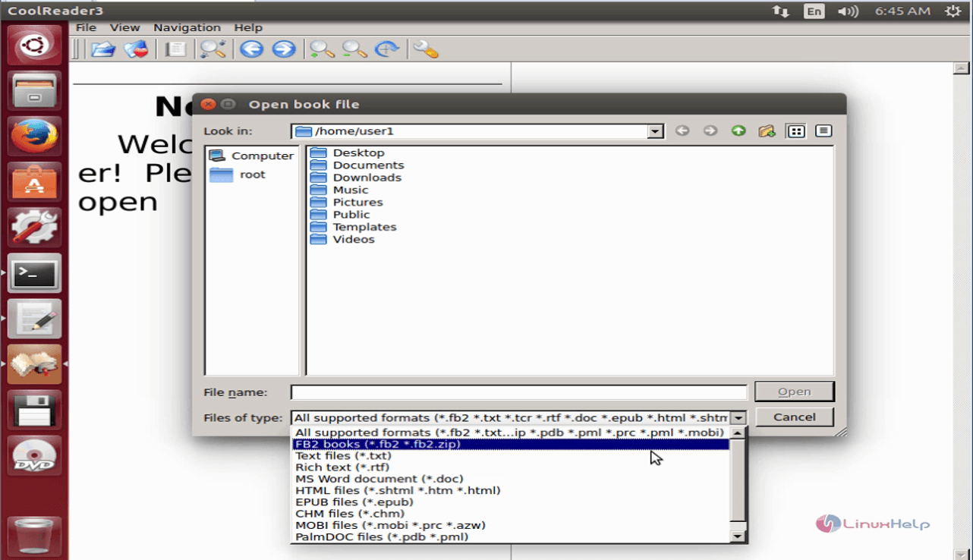Image resolution: width=973 pixels, height=560 pixels.
Task: Go forward using the blue right arrow
Action: tap(283, 49)
